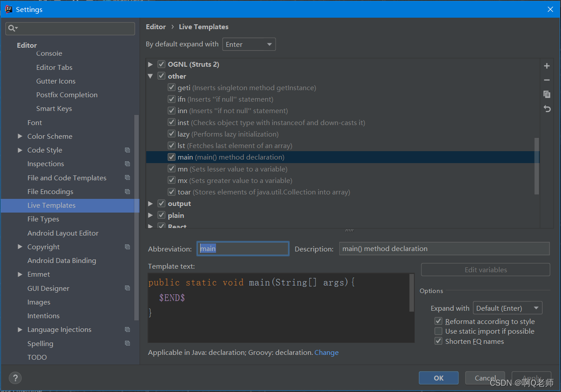Click the restore deleted defaults icon
Screen dimensions: 561x392
(547, 109)
